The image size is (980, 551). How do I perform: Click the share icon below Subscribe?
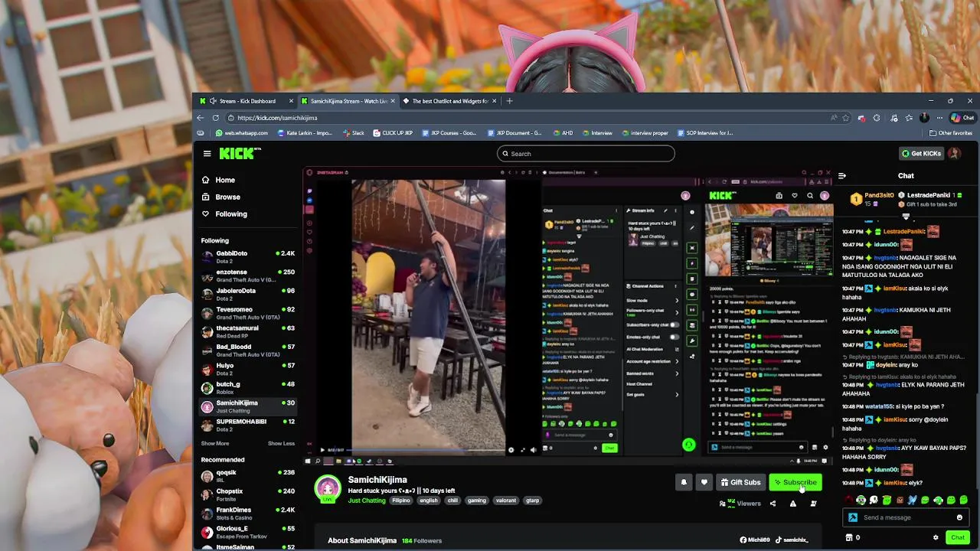[773, 504]
